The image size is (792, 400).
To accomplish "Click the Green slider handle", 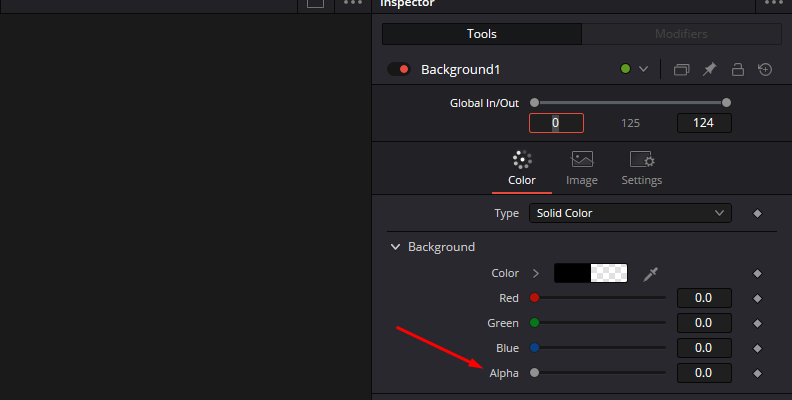I will click(535, 323).
